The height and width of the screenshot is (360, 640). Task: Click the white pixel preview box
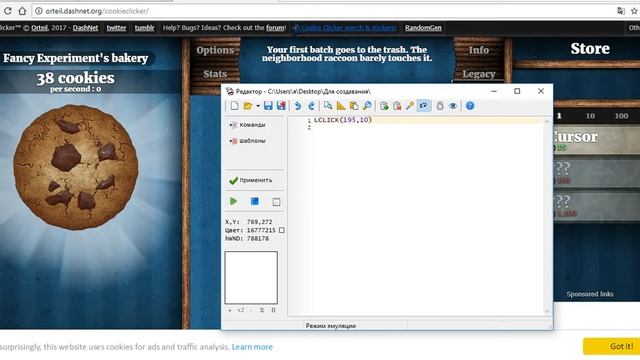click(251, 278)
